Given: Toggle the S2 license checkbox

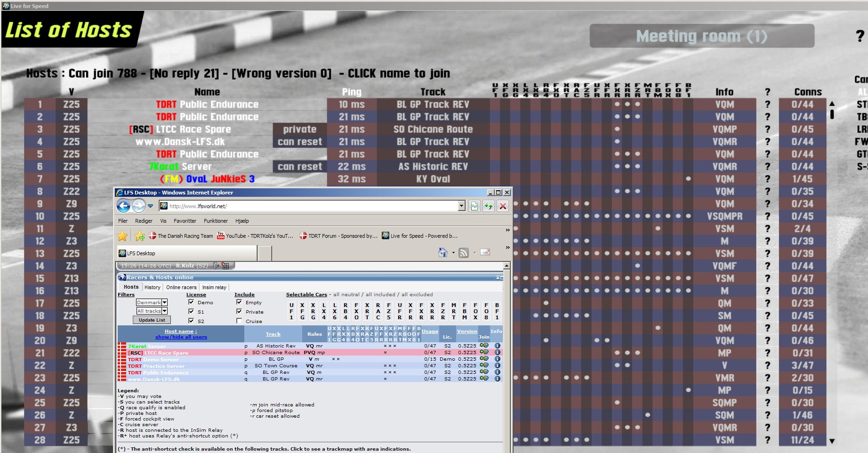Looking at the screenshot, I should (x=191, y=321).
